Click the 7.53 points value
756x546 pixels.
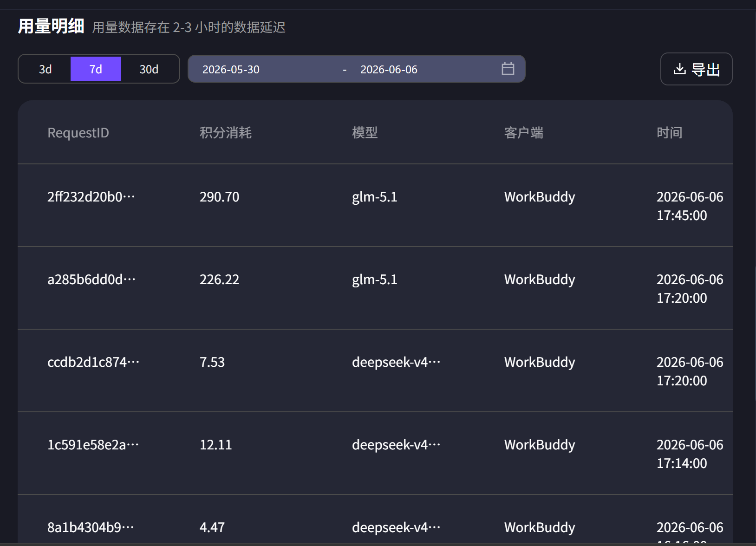[x=212, y=362]
